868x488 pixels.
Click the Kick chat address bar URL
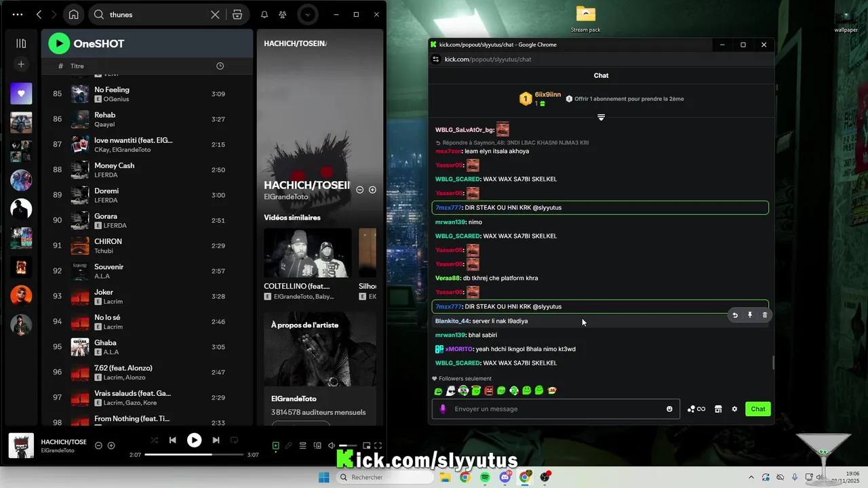(488, 59)
